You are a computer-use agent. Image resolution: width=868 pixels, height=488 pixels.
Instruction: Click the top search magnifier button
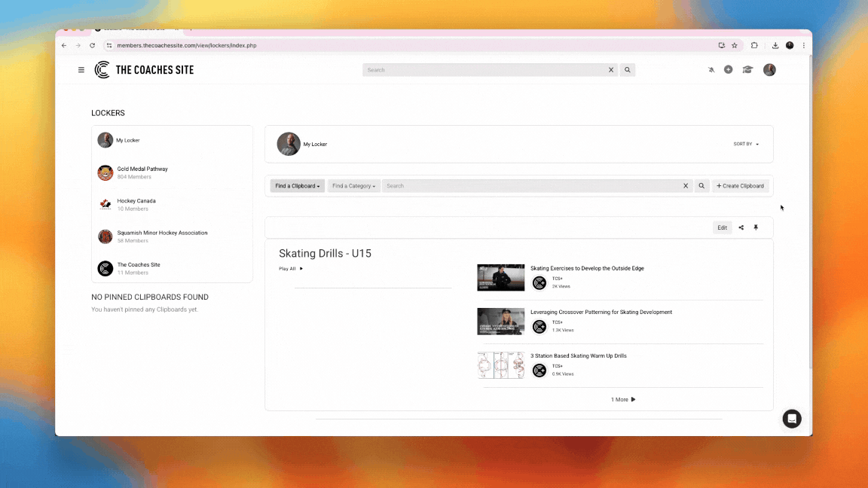pos(627,70)
